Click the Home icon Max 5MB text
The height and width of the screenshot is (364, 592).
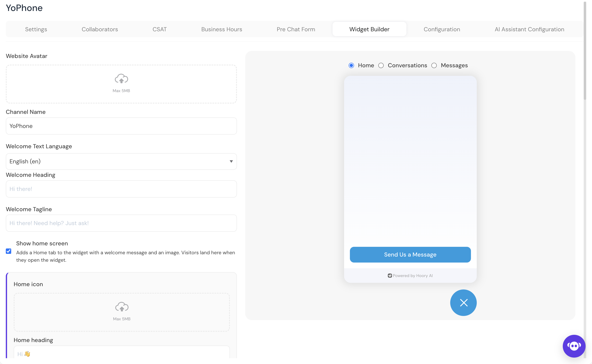click(x=122, y=319)
